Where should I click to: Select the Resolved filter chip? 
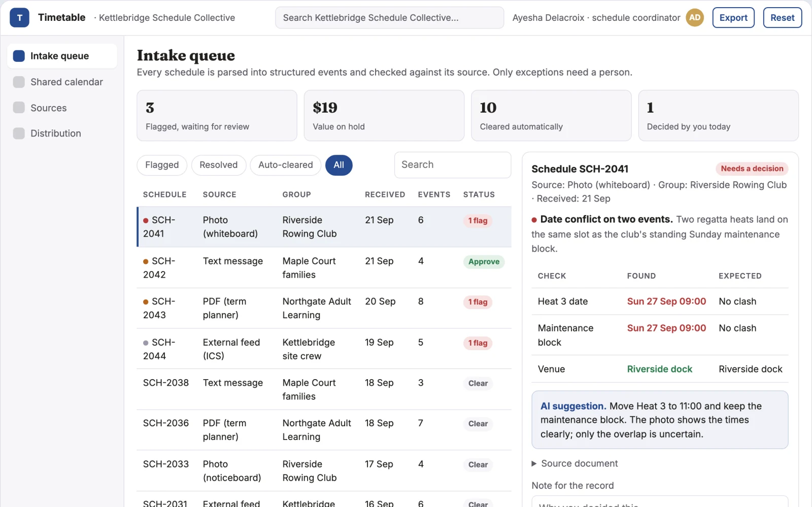pyautogui.click(x=218, y=165)
